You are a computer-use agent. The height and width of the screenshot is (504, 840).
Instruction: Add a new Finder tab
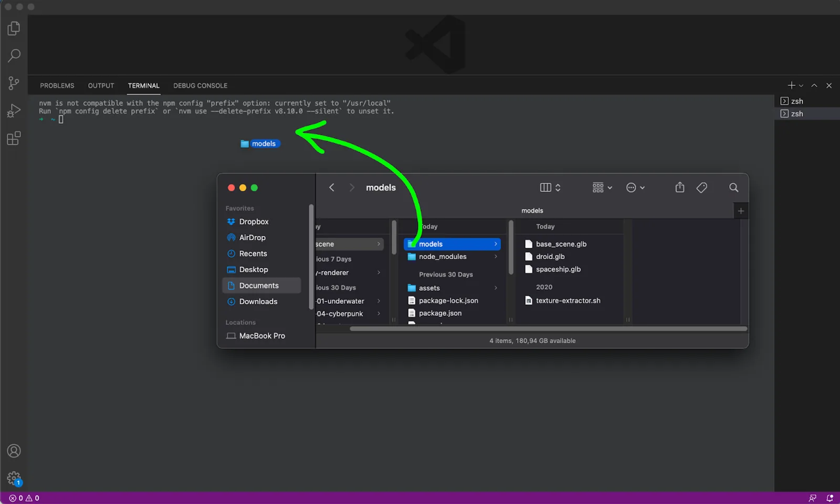tap(741, 211)
